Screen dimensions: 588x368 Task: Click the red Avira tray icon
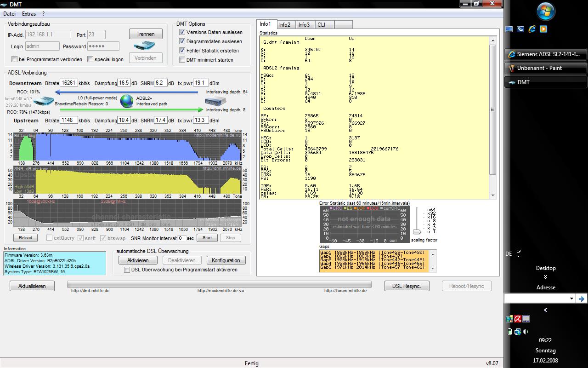click(517, 319)
